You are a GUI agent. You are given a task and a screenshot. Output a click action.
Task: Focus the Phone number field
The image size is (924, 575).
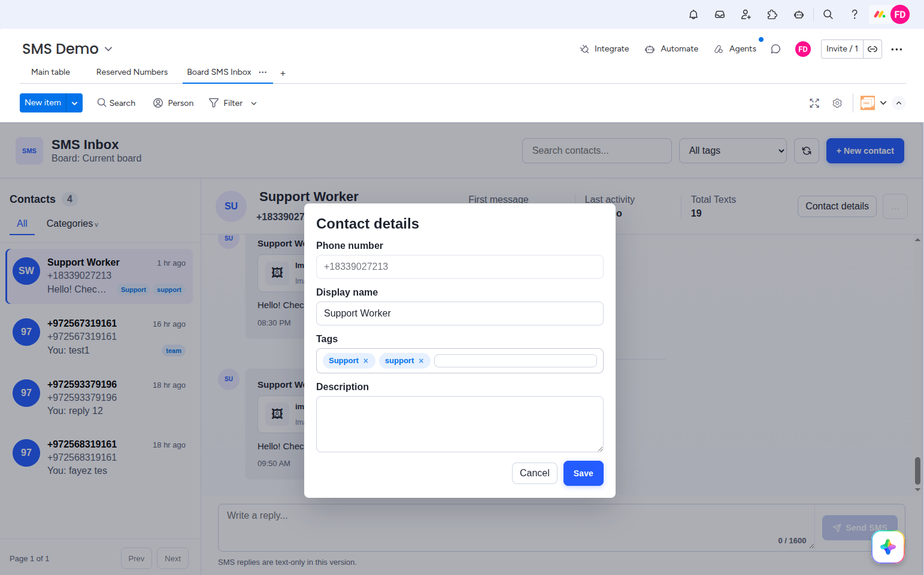coord(460,267)
